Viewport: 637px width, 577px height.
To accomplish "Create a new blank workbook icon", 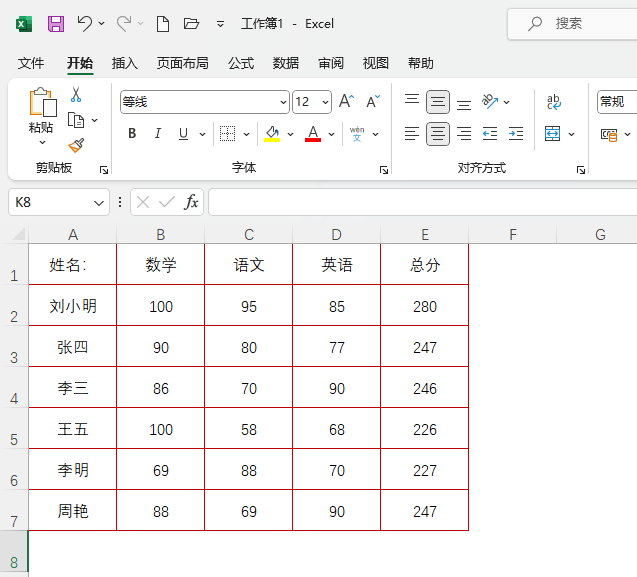I will click(163, 24).
